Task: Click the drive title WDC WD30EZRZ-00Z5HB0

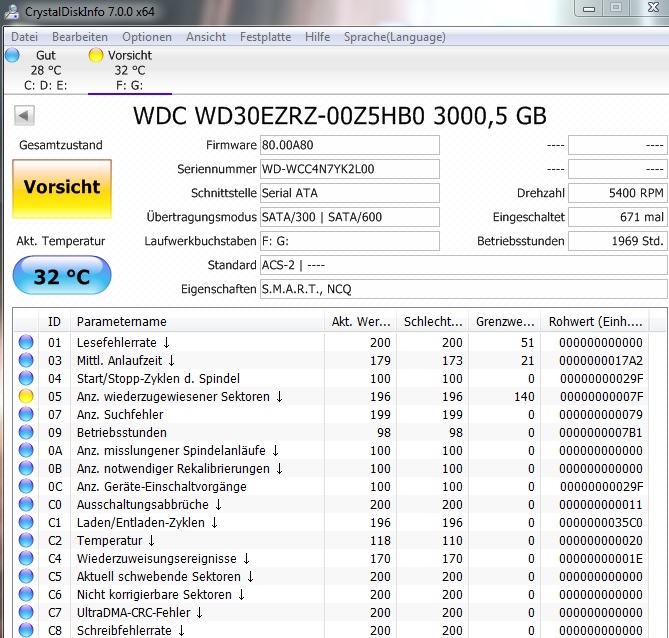Action: [x=279, y=116]
